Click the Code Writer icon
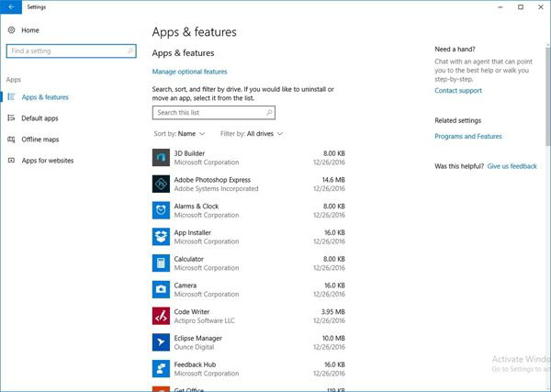 coord(160,316)
